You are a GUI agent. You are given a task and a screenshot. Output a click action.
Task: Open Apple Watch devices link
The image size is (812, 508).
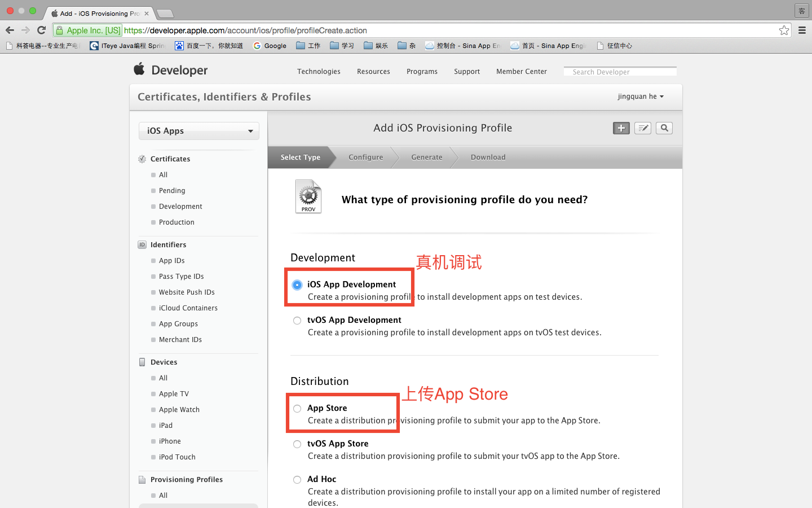tap(179, 410)
